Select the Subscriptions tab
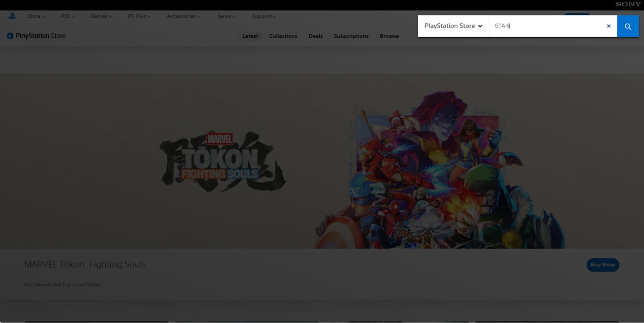 click(351, 36)
